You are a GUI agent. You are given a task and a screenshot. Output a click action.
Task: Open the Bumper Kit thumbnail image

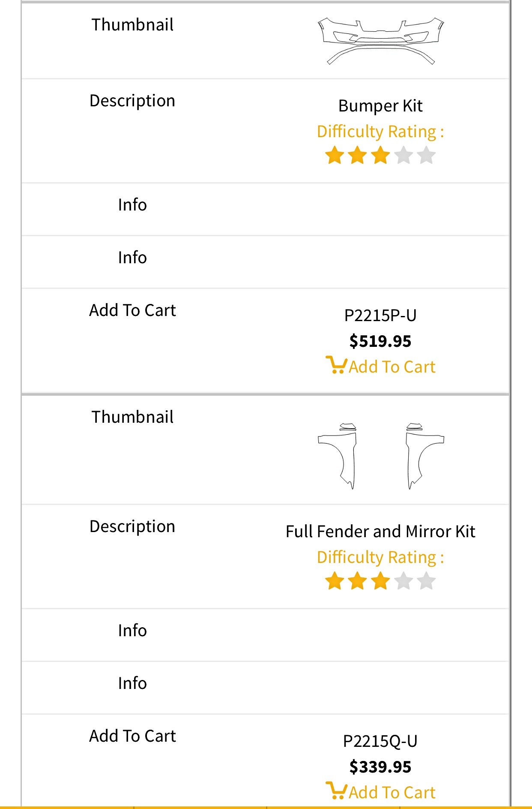coord(381,41)
